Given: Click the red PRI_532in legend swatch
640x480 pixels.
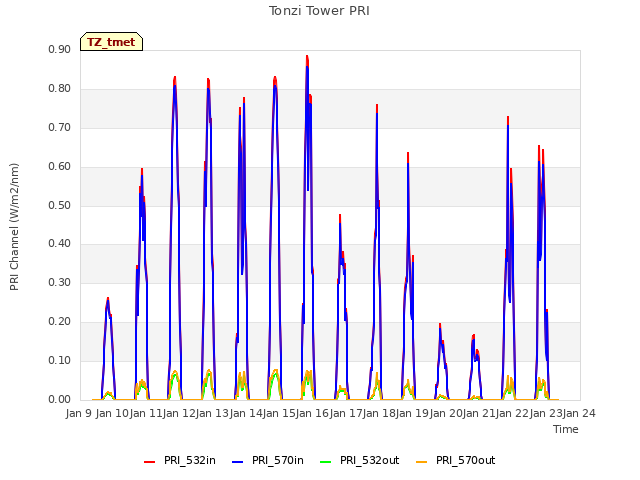Looking at the screenshot, I should (x=150, y=462).
